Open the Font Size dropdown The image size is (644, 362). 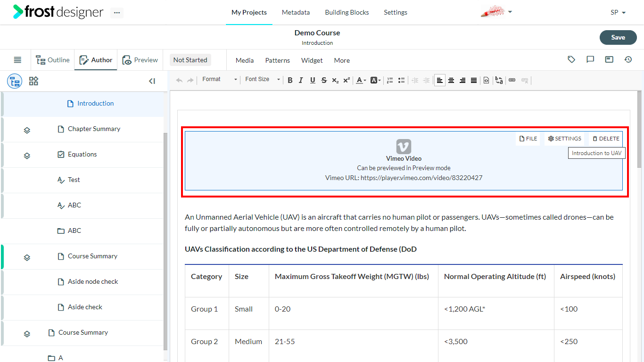pos(263,80)
